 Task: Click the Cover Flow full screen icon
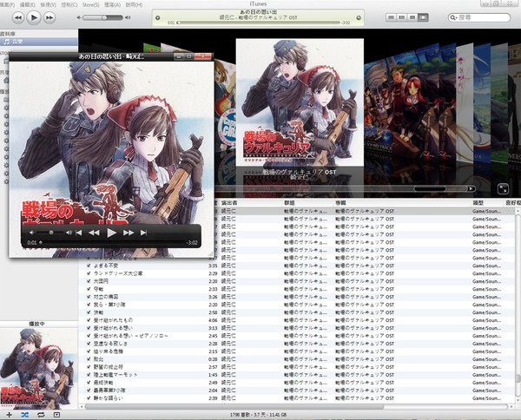click(503, 189)
